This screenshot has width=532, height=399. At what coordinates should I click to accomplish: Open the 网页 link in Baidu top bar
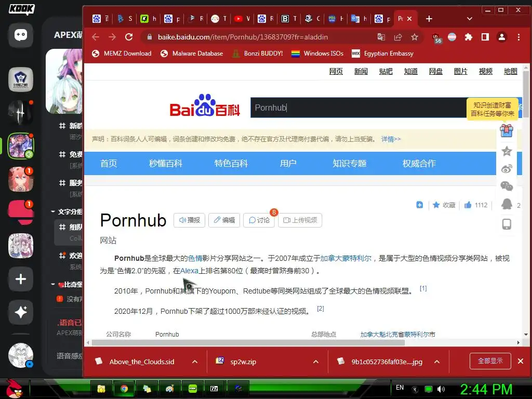coord(336,71)
